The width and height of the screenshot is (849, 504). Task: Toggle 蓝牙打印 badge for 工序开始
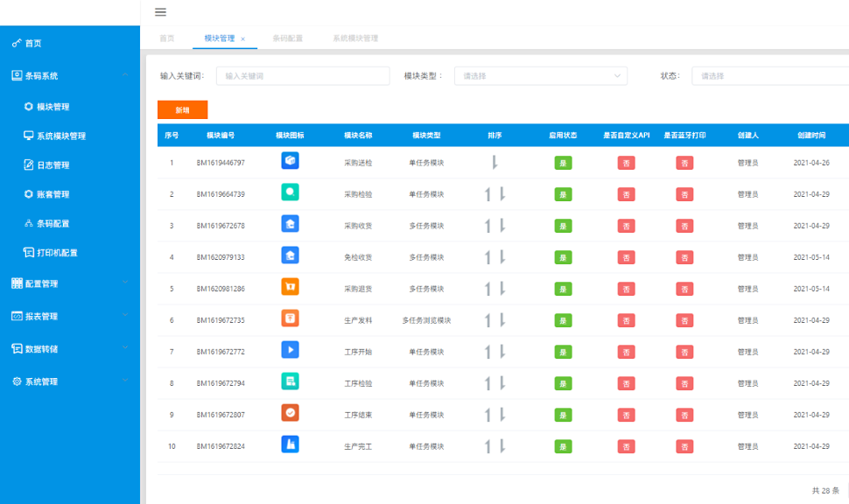pyautogui.click(x=684, y=352)
